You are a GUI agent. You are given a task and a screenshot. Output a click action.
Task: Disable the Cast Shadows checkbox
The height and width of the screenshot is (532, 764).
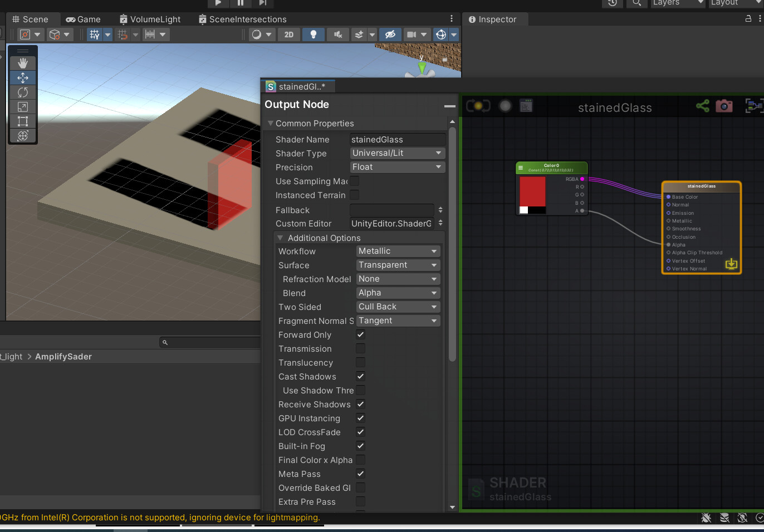pos(360,376)
